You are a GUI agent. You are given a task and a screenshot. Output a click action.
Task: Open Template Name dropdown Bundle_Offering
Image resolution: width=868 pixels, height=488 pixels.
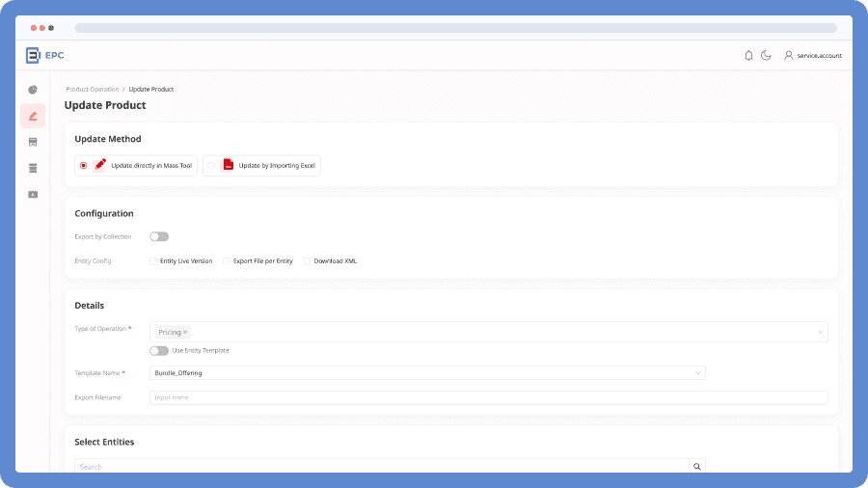427,373
